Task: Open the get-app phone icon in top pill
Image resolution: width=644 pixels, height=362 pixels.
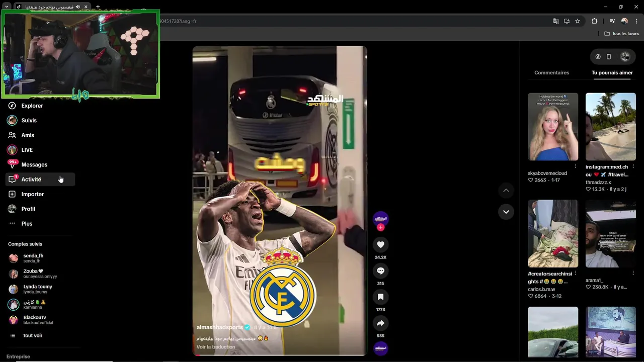Action: (609, 57)
